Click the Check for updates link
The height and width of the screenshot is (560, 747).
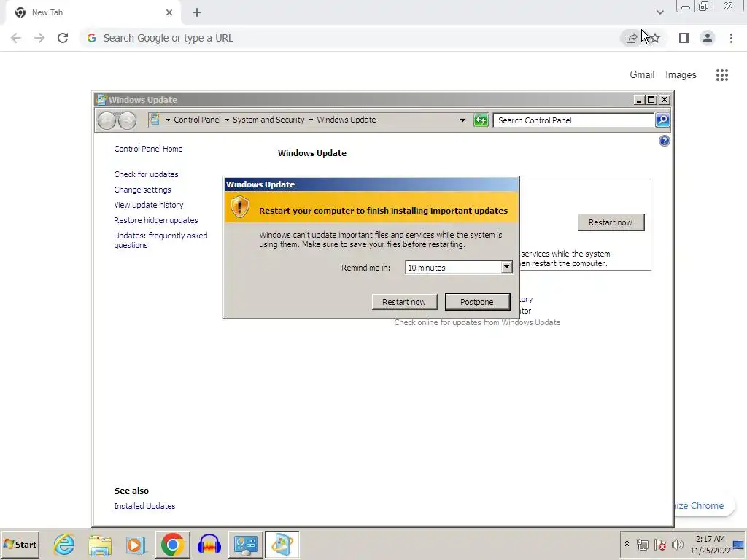pyautogui.click(x=146, y=174)
